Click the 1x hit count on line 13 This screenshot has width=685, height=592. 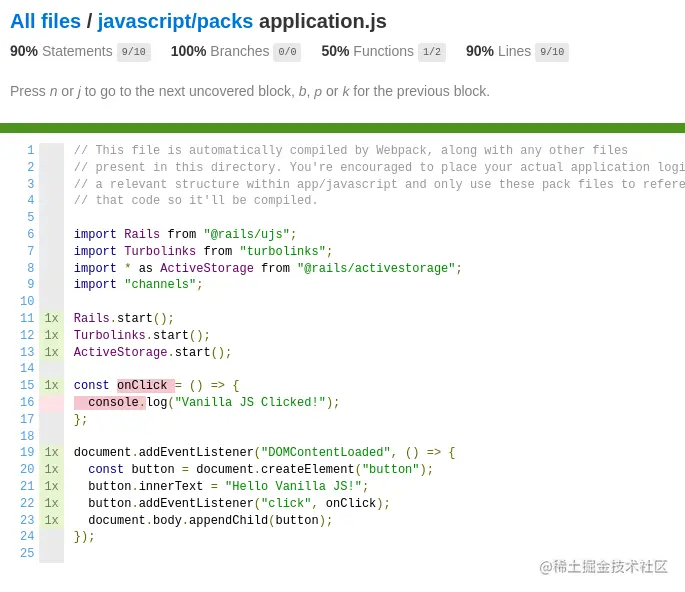(52, 352)
